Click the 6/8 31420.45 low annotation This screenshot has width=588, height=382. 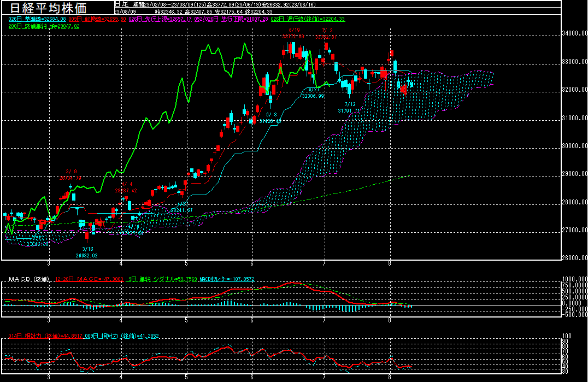click(271, 117)
